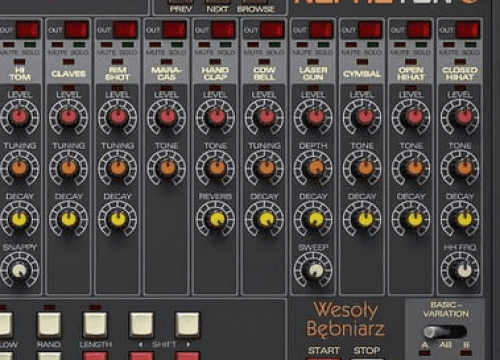Click the Maracas Tone knob
The image size is (500, 360).
(x=167, y=168)
